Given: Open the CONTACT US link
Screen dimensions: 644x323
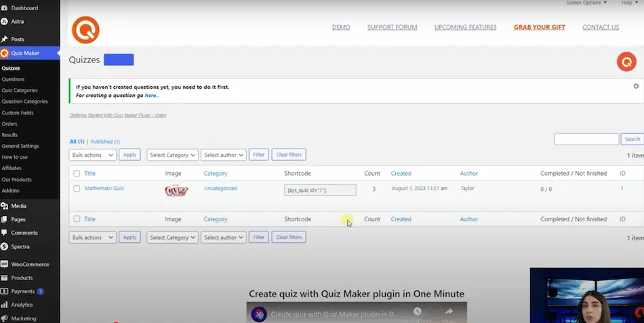Looking at the screenshot, I should click(601, 27).
